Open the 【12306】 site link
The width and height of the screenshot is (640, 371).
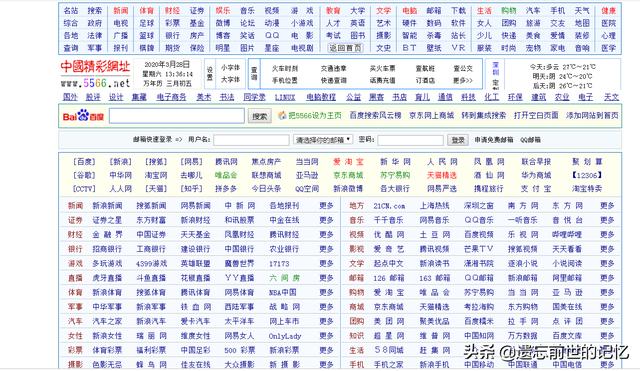(x=587, y=175)
